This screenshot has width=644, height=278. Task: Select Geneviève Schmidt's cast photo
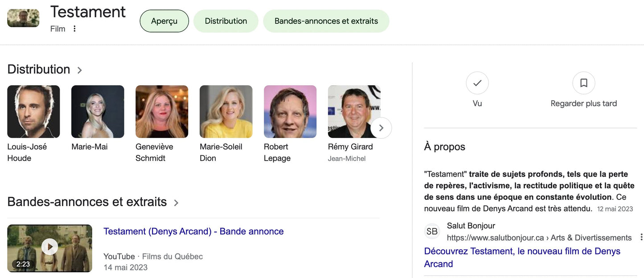(162, 112)
